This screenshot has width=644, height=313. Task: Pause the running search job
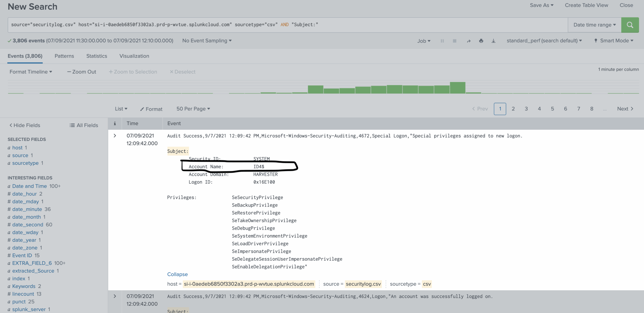442,41
